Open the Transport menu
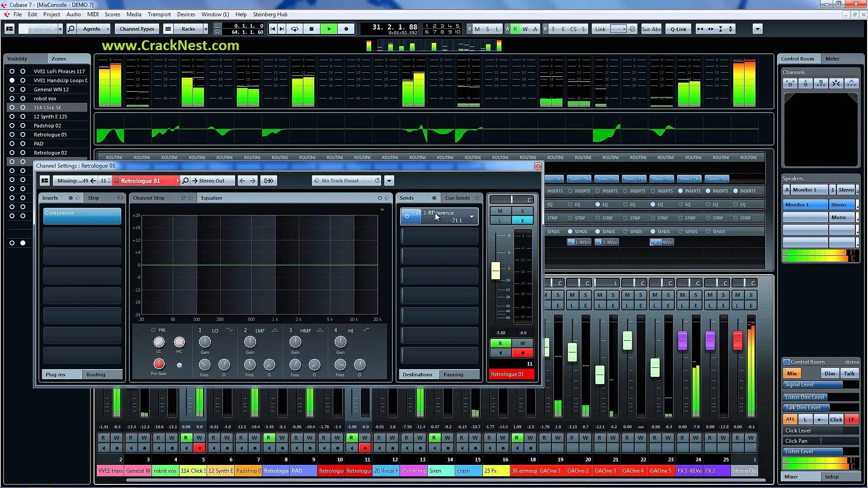Screen dimensions: 868x488 (x=159, y=14)
